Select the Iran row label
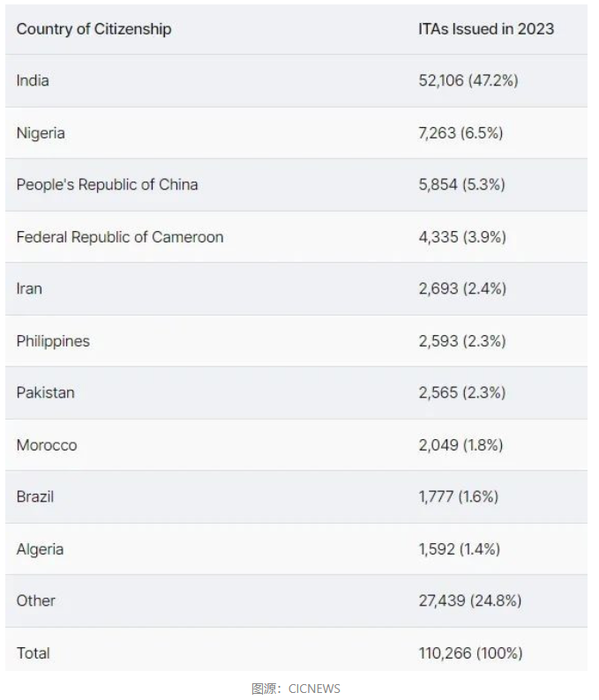Image resolution: width=599 pixels, height=700 pixels. click(29, 288)
